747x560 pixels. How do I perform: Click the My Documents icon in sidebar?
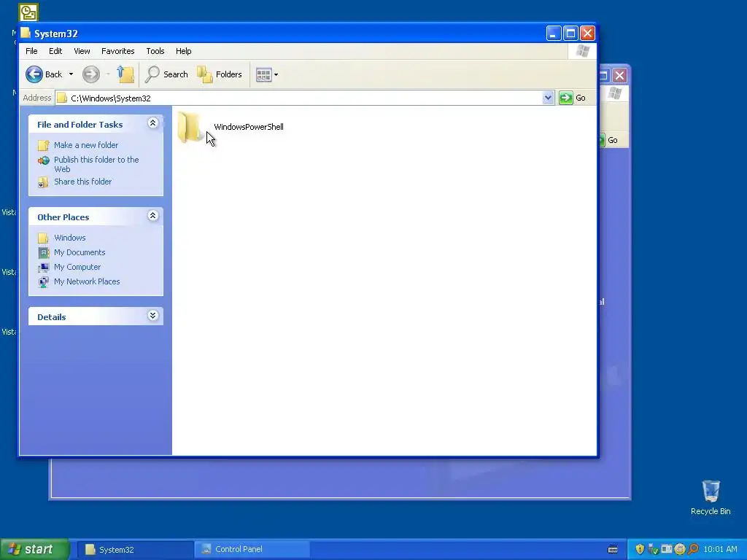pos(43,252)
